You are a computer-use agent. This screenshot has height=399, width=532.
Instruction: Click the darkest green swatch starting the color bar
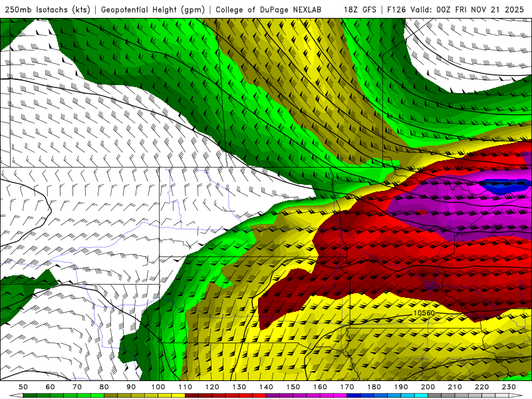(x=30, y=396)
